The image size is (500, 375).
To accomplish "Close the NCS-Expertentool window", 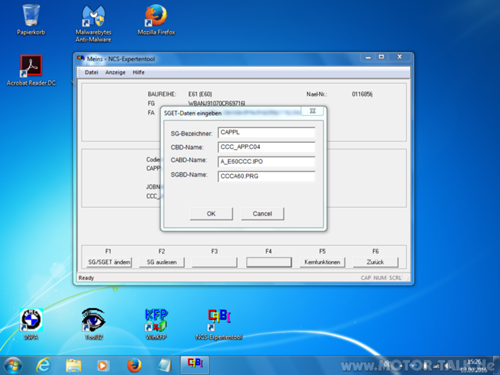I will pos(399,57).
